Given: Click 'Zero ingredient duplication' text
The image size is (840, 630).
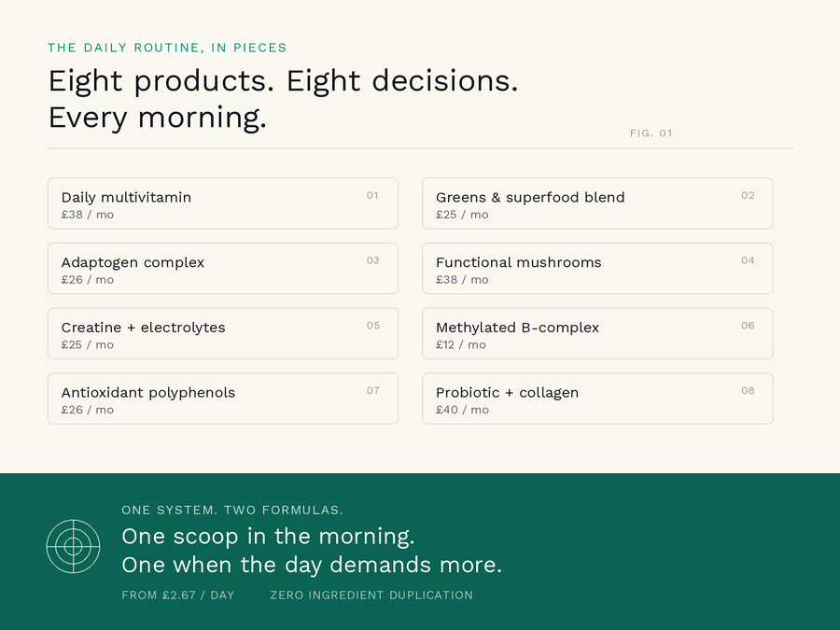Looking at the screenshot, I should point(371,595).
